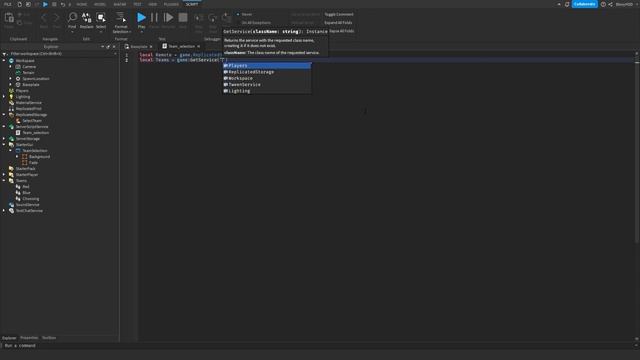This screenshot has height=360, width=640.
Task: Switch to the SCRIPT ribbon tab
Action: point(192,4)
